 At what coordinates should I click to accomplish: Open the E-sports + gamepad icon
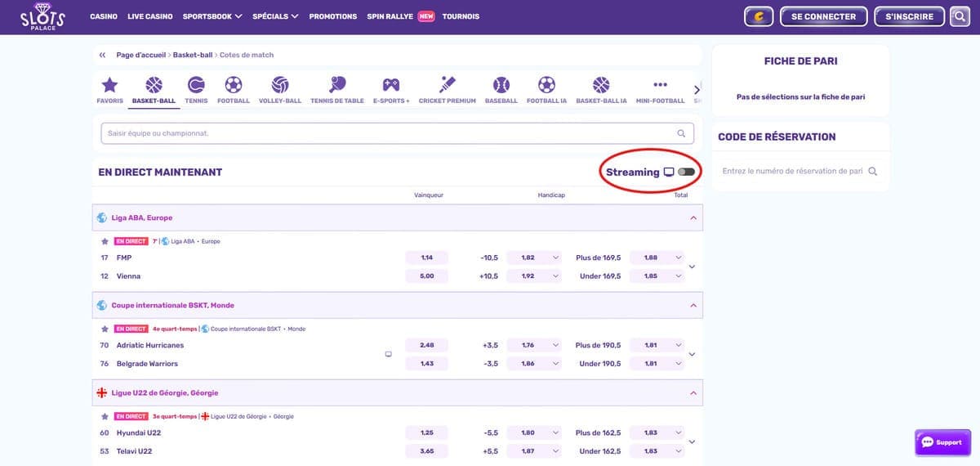click(391, 90)
